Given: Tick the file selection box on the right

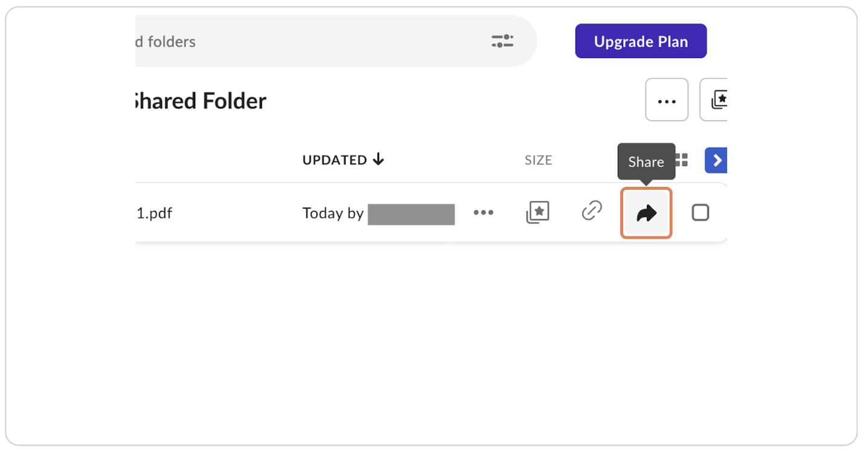Looking at the screenshot, I should click(701, 212).
